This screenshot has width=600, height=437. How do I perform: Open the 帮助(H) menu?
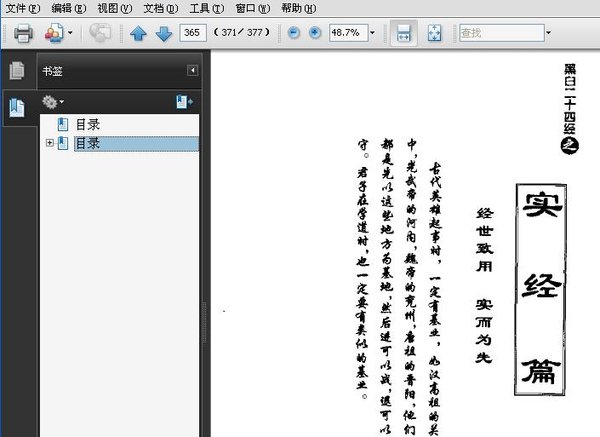point(298,8)
